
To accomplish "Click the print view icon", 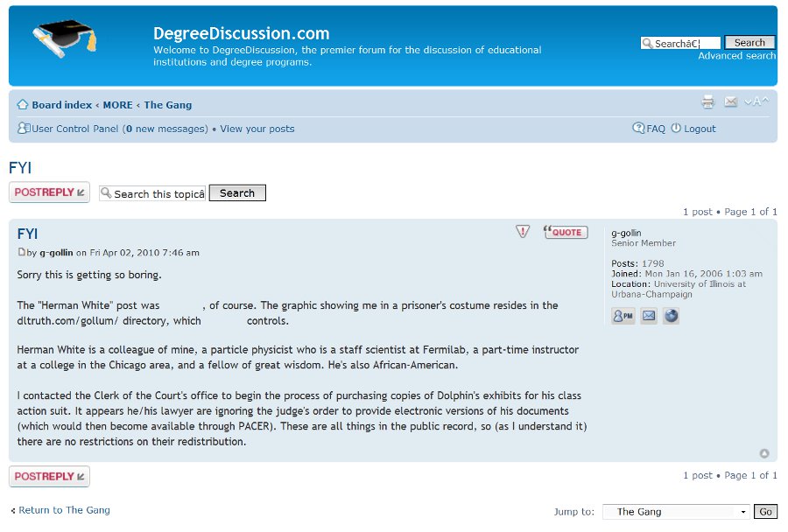I will click(x=707, y=102).
